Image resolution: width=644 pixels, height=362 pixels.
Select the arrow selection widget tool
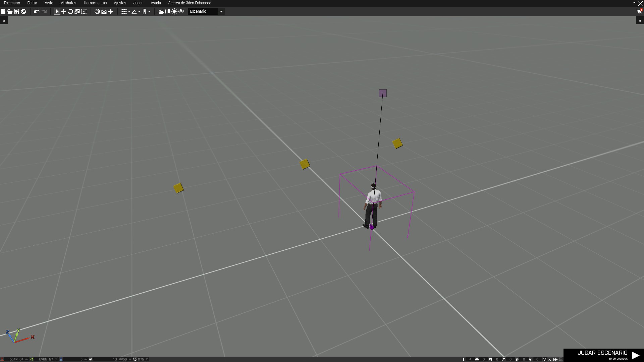coord(57,11)
